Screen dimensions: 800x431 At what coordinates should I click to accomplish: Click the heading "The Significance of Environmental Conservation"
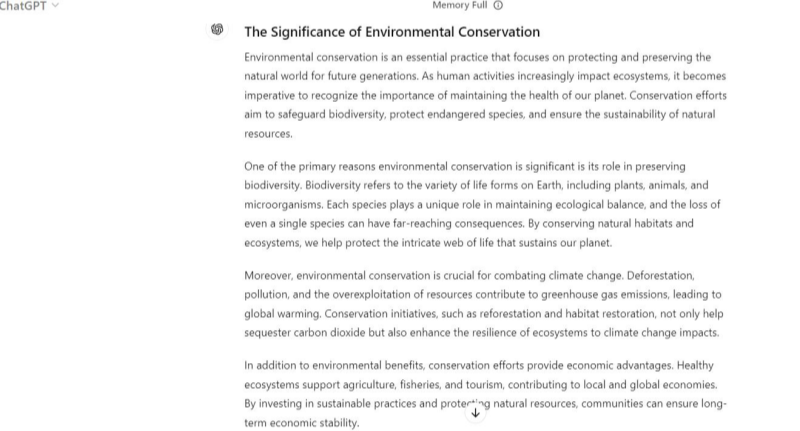[x=392, y=32]
